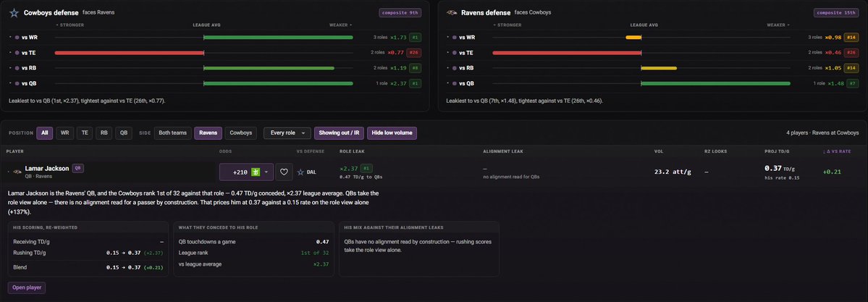
Task: Click the Cowboys star logo in defense panel header
Action: [14, 13]
